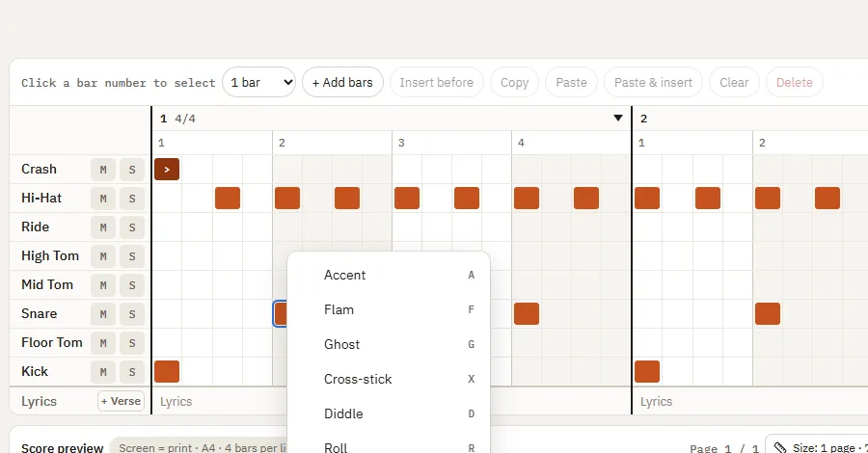Toggle Kick note on bar 2 beat 1
Screen dimensions: 868x453
647,372
